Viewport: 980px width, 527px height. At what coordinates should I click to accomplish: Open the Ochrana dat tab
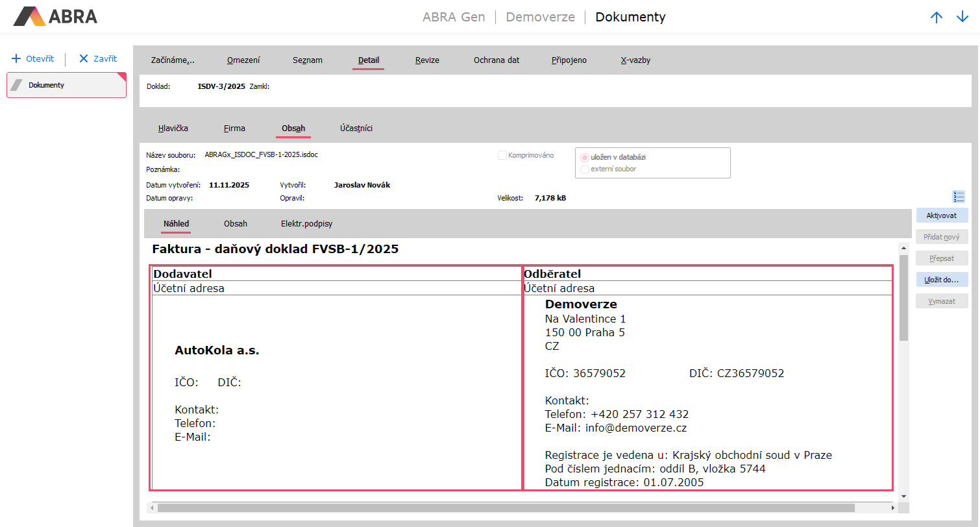click(x=496, y=60)
